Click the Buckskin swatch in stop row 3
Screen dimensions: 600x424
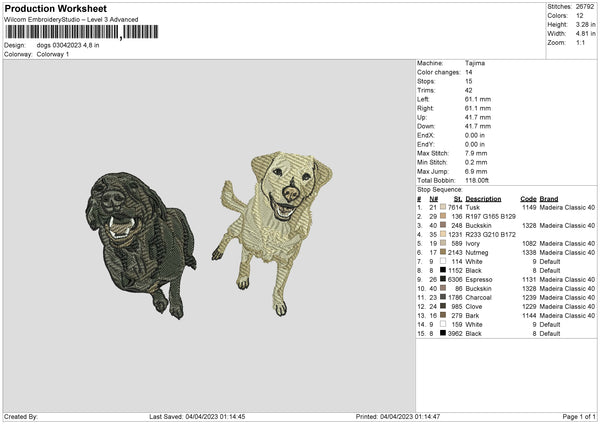tap(443, 225)
